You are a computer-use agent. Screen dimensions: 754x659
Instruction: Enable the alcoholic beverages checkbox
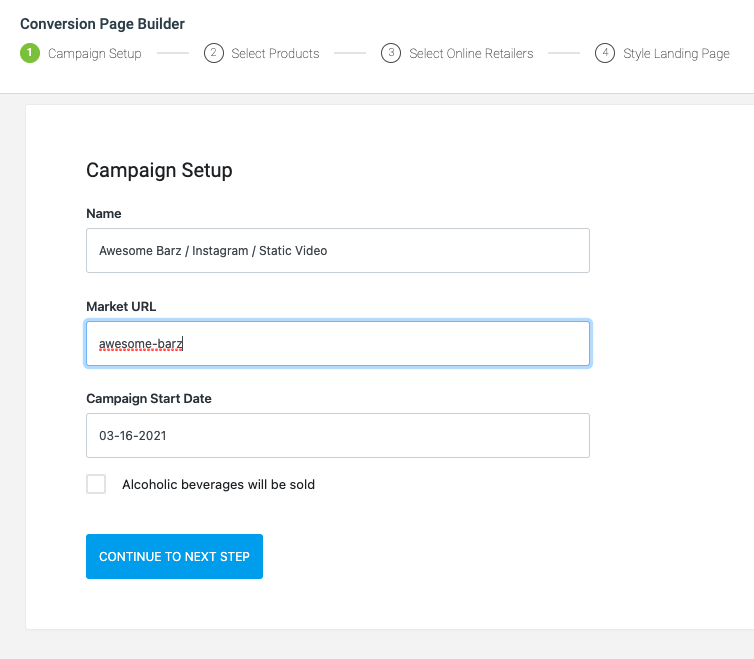[96, 484]
